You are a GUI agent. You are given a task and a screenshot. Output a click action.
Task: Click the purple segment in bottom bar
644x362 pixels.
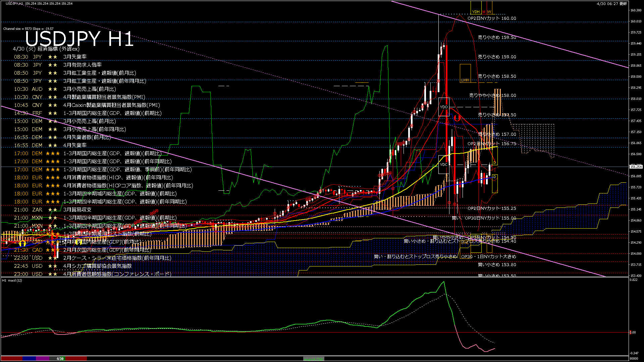[x=43, y=359]
